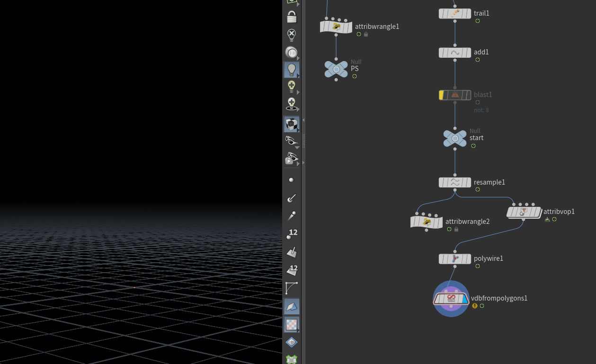Toggle the primitive normals display icon
Image resolution: width=596 pixels, height=364 pixels.
pos(292,252)
